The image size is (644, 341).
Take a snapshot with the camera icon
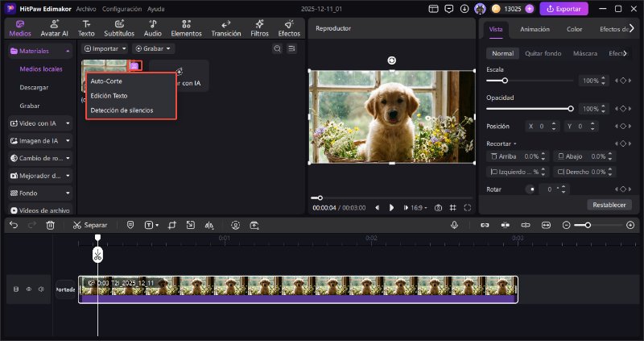[x=438, y=207]
